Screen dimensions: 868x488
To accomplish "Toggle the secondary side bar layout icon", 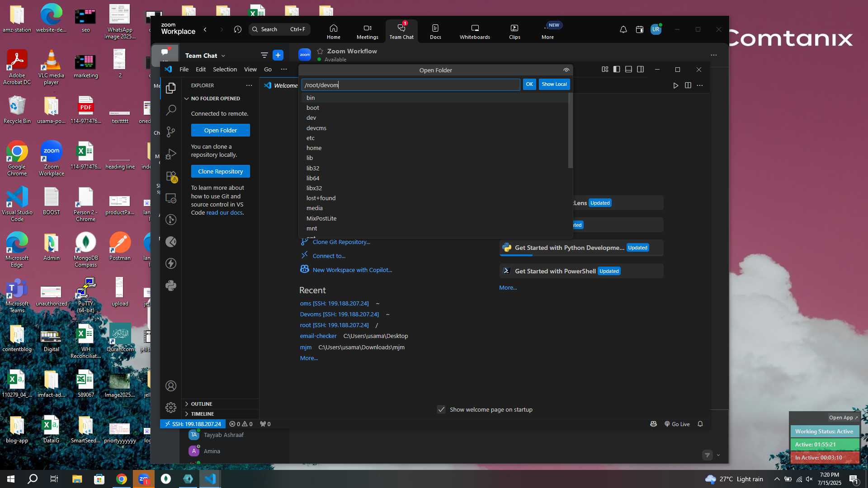I will pyautogui.click(x=641, y=69).
